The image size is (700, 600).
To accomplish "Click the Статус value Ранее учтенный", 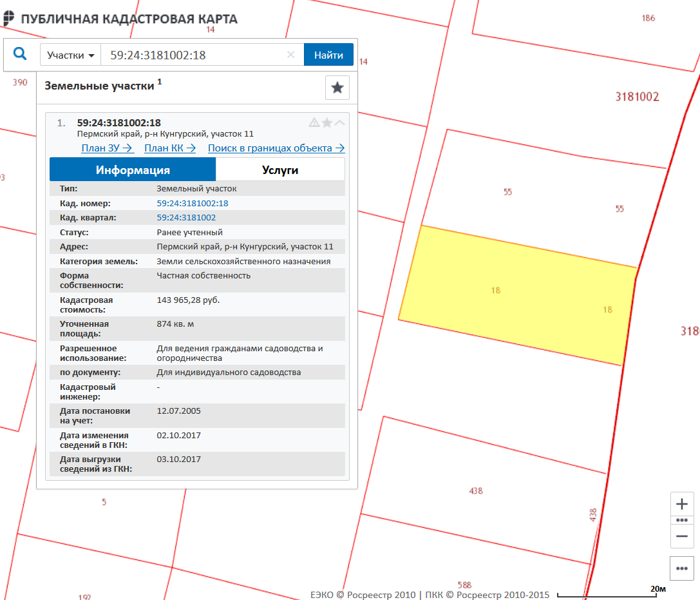I will tap(189, 232).
